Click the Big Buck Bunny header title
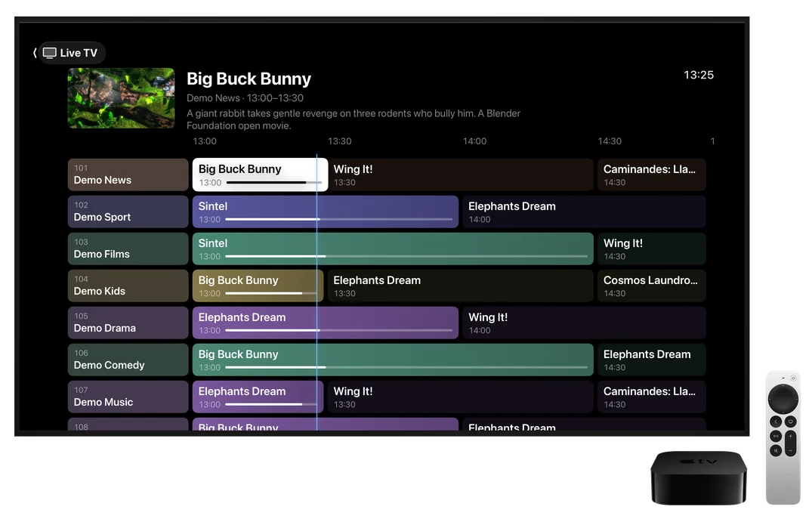Image resolution: width=812 pixels, height=525 pixels. click(249, 79)
